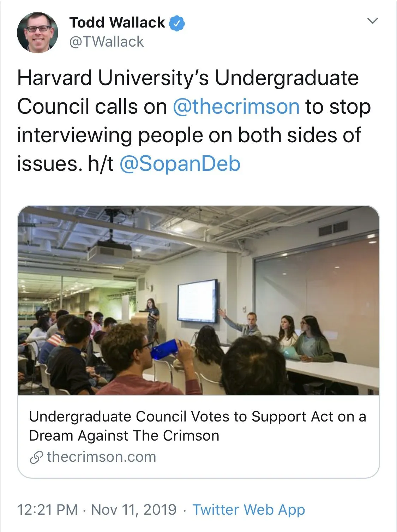Open the @thecrimson mention
The height and width of the screenshot is (532, 397).
[x=236, y=107]
